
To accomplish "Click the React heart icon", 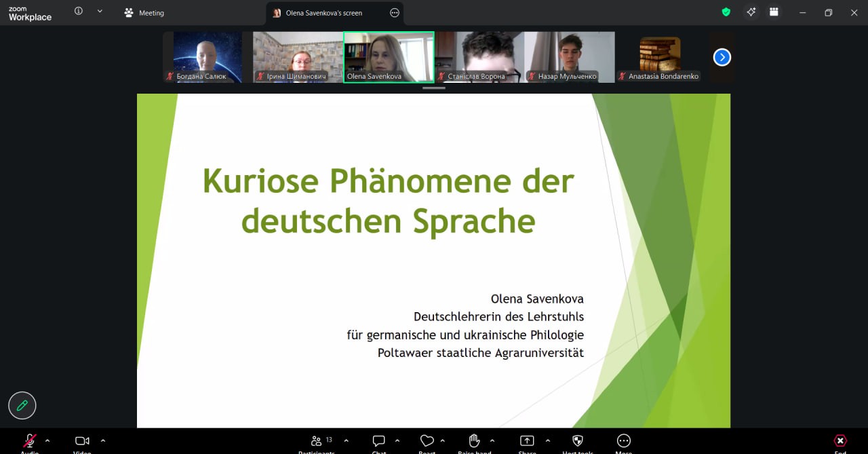I will (x=427, y=441).
